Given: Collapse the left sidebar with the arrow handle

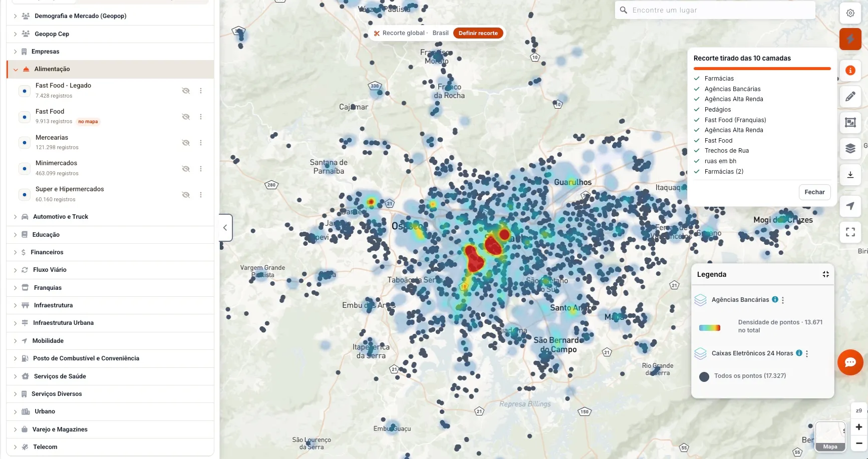Looking at the screenshot, I should (x=225, y=228).
